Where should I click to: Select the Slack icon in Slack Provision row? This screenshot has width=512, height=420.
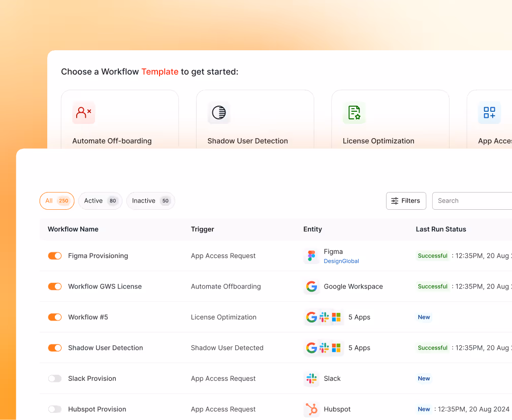311,378
